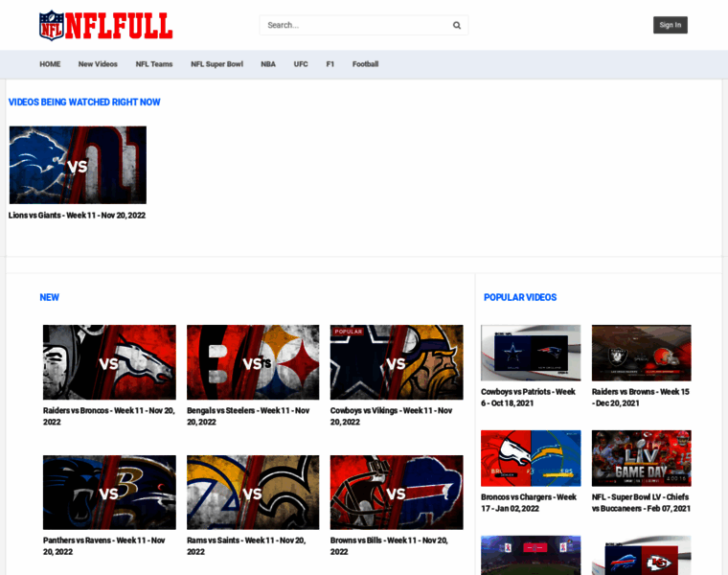The width and height of the screenshot is (728, 575).
Task: Open the stadium field popular thumbnail
Action: point(531,556)
